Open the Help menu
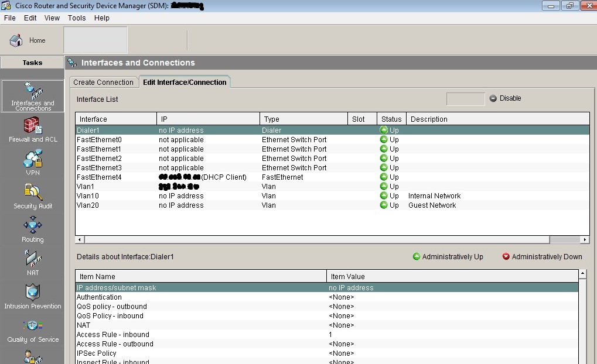Image resolution: width=597 pixels, height=364 pixels. point(102,18)
